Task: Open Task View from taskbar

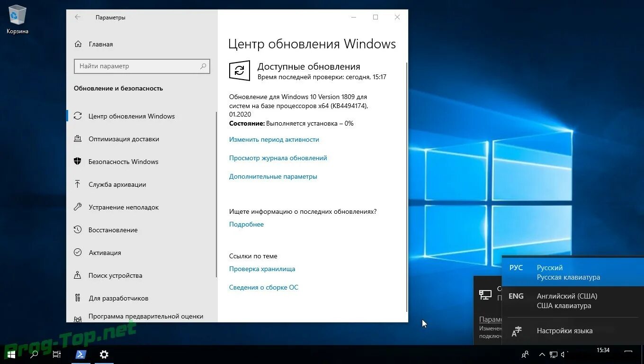Action: [x=57, y=355]
